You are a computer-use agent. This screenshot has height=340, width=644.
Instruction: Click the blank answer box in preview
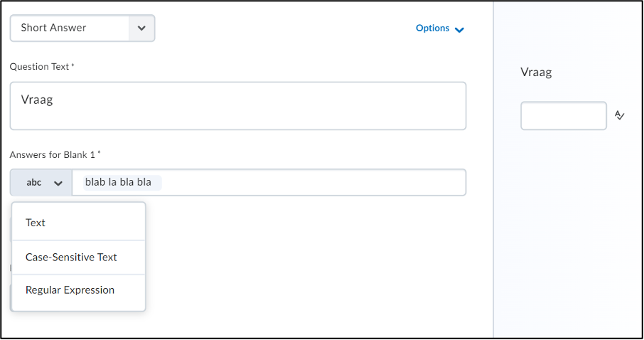pyautogui.click(x=564, y=116)
